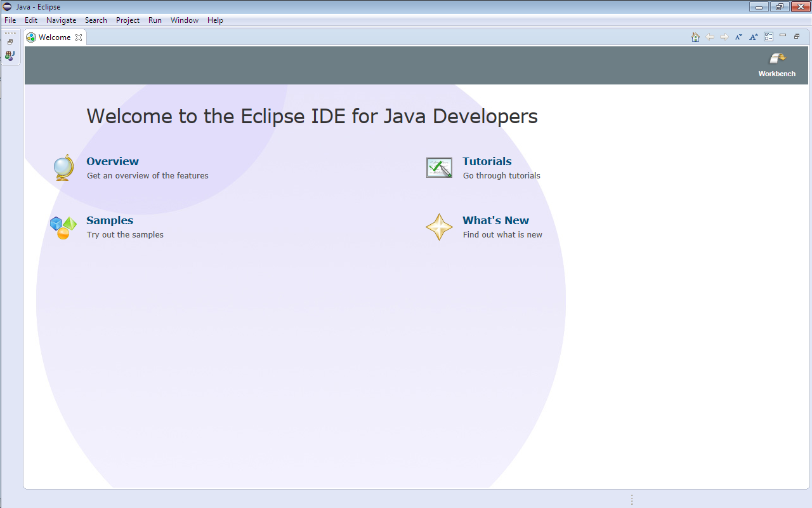Open the Customize Page icon

click(768, 37)
